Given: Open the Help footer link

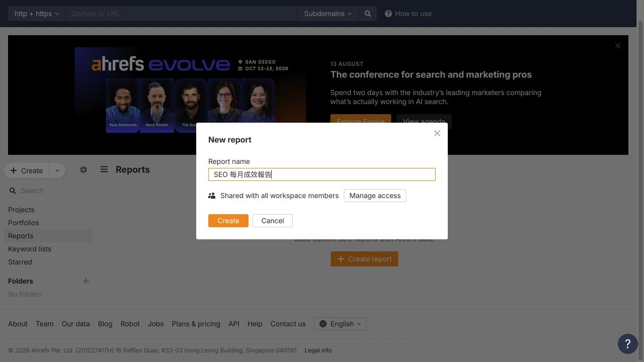Looking at the screenshot, I should point(255,324).
